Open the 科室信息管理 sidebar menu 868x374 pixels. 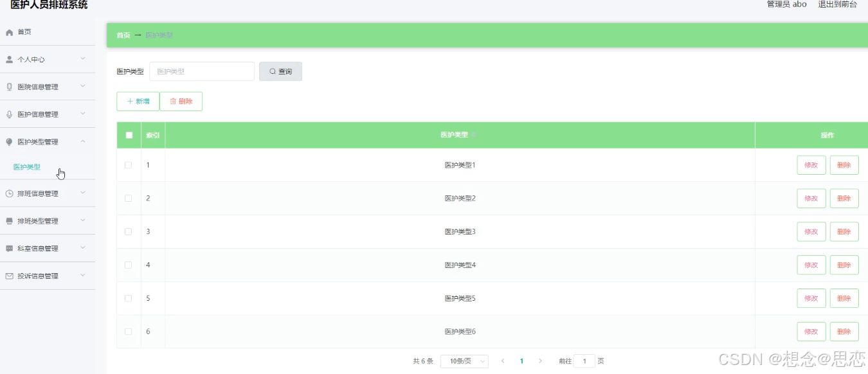point(48,249)
